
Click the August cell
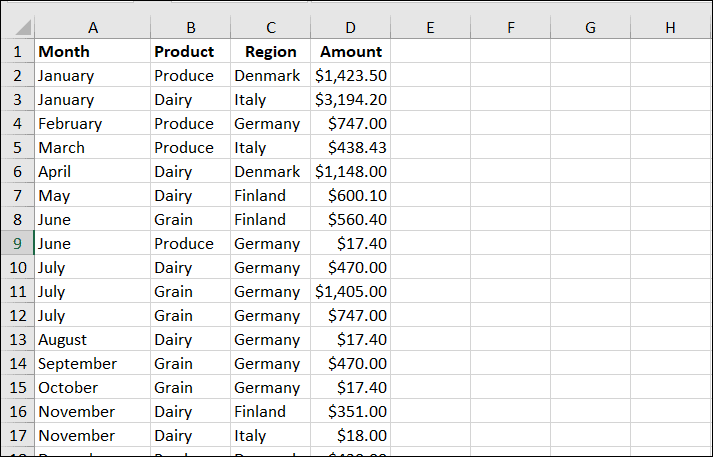click(93, 339)
